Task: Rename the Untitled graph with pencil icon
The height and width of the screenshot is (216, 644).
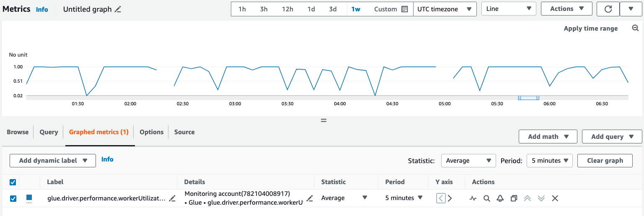Action: [x=118, y=9]
